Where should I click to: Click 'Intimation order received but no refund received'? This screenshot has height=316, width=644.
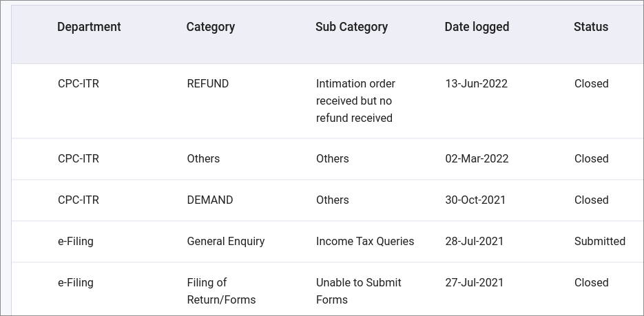pyautogui.click(x=355, y=101)
